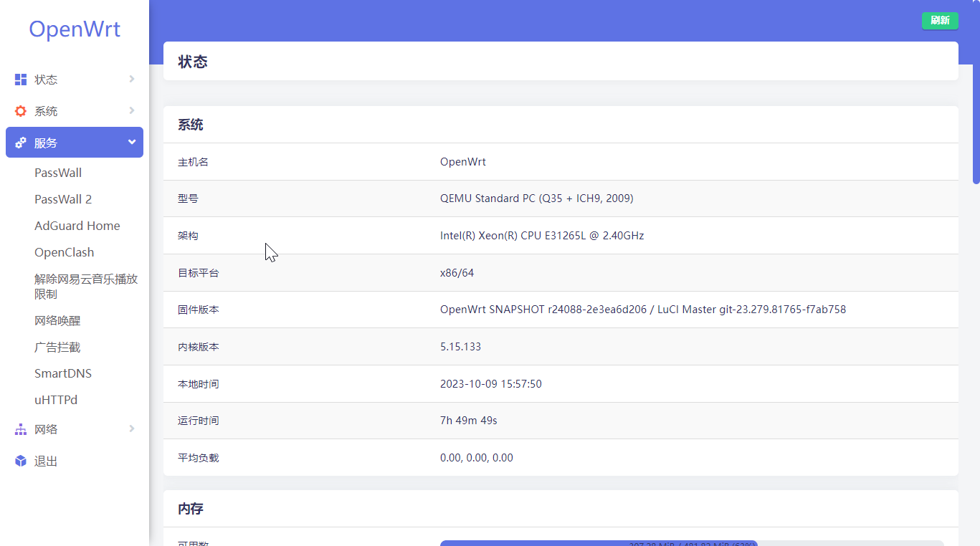The height and width of the screenshot is (546, 980).
Task: Open uHTTPd settings
Action: coord(56,400)
